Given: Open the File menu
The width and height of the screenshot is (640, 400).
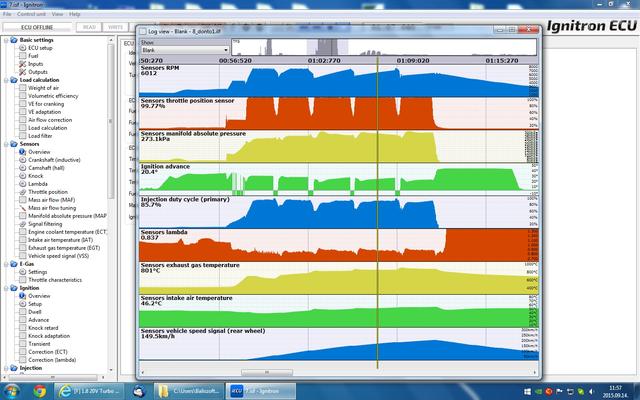Looking at the screenshot, I should click(x=7, y=14).
